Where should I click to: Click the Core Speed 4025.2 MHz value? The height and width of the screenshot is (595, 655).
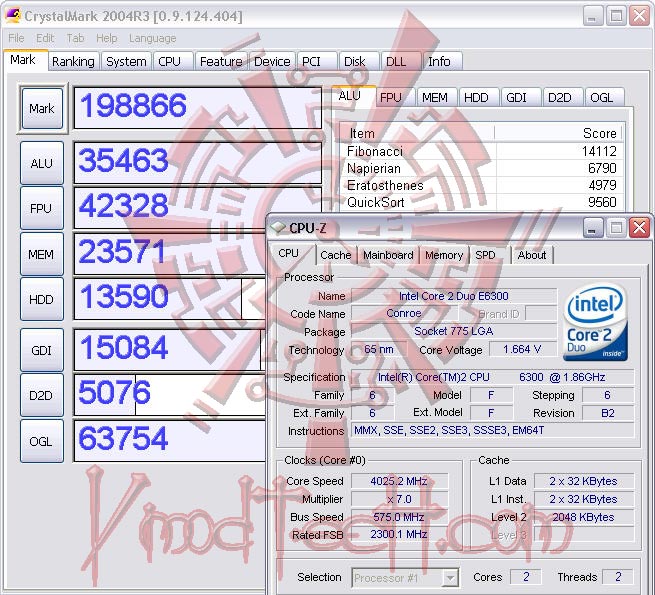coord(399,481)
